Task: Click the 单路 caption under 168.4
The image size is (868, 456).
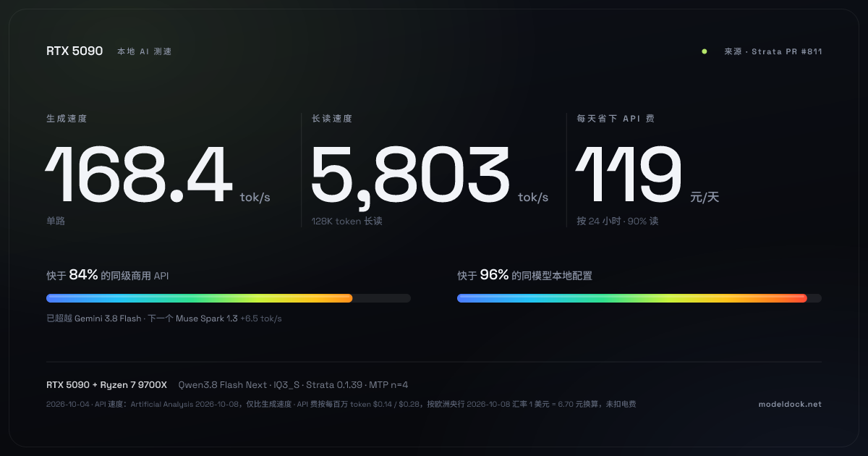Action: pos(56,221)
